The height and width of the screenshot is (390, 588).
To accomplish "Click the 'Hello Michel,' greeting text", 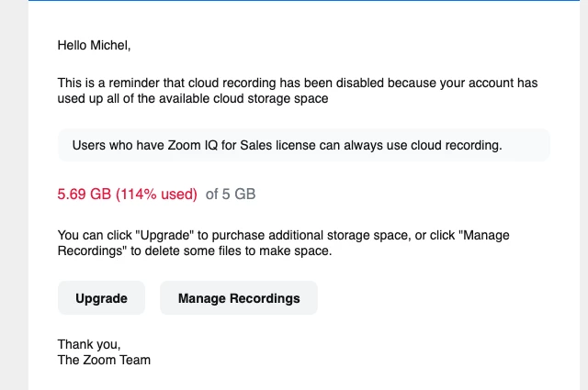I will pos(94,45).
